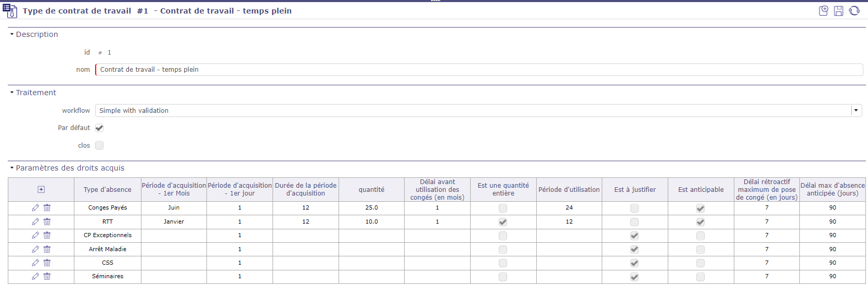Save the contract type with floppy icon

point(838,11)
